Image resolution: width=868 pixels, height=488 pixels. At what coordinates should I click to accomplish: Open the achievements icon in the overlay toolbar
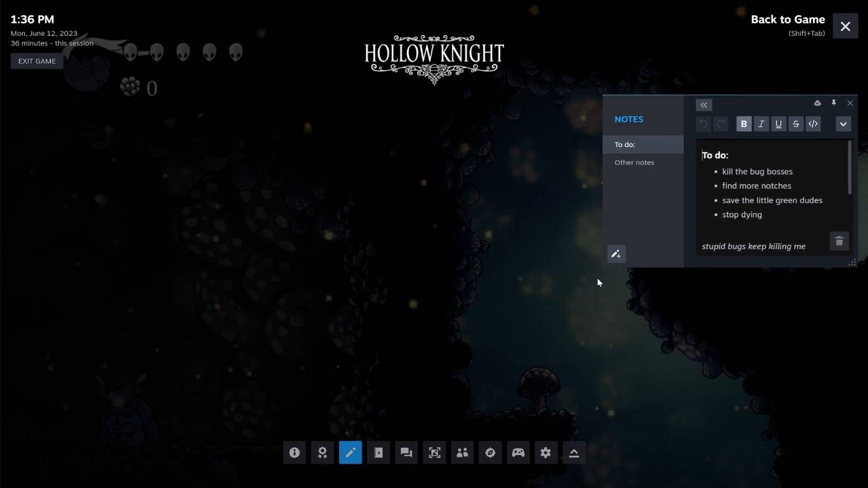point(322,452)
